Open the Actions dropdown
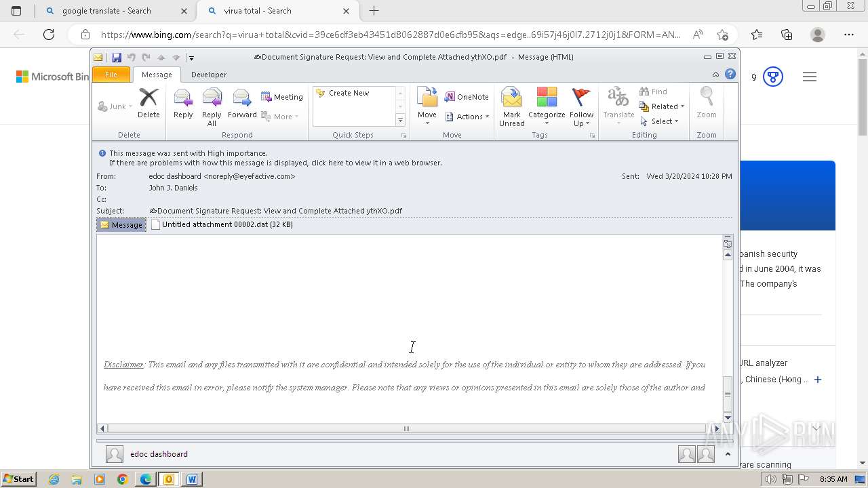The width and height of the screenshot is (868, 488). [467, 117]
